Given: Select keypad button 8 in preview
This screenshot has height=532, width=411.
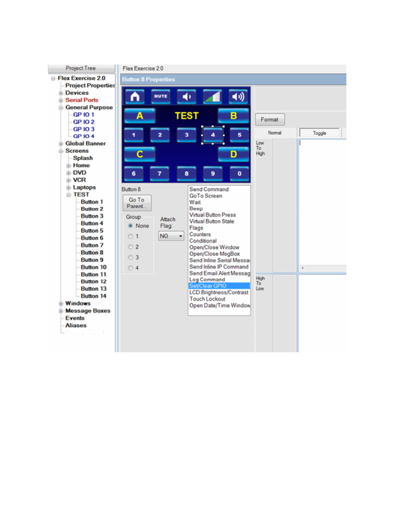Looking at the screenshot, I should coord(187,174).
